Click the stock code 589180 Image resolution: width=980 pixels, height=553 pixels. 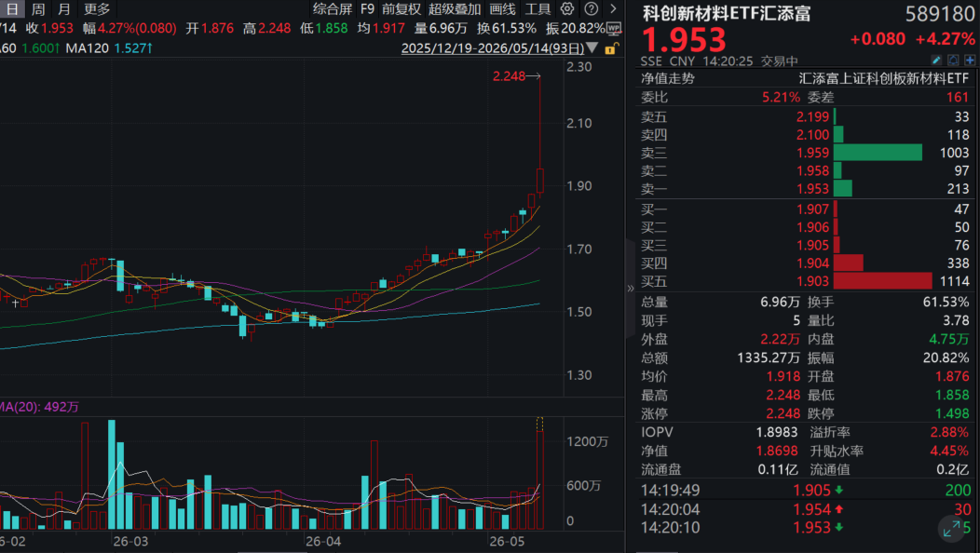(x=940, y=14)
